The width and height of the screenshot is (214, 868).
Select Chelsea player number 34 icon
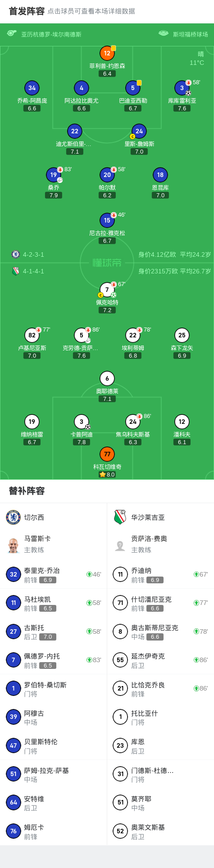[x=32, y=88]
